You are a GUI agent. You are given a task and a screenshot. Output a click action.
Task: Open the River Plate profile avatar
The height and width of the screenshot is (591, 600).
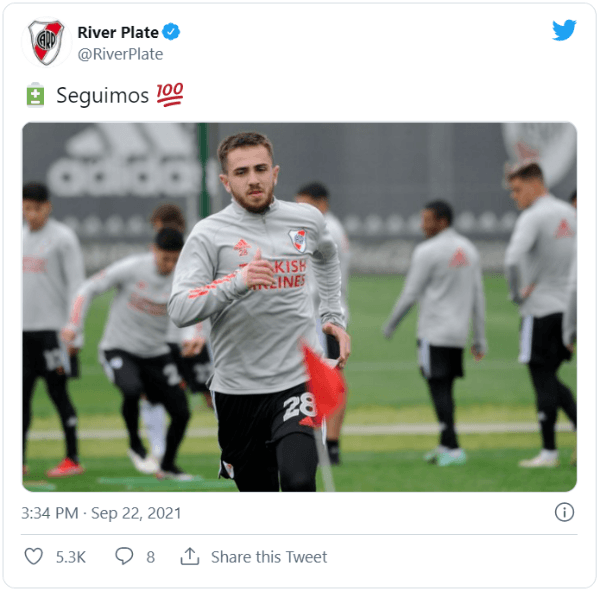click(46, 42)
